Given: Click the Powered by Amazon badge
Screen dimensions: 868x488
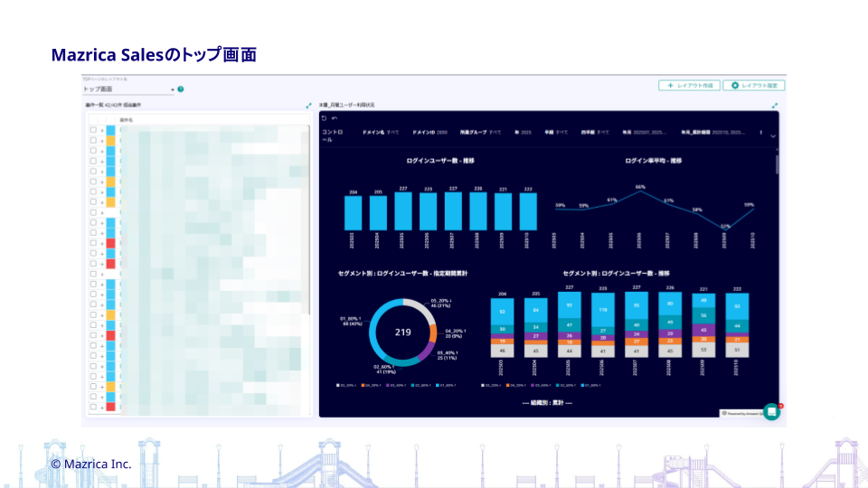Looking at the screenshot, I should click(741, 413).
